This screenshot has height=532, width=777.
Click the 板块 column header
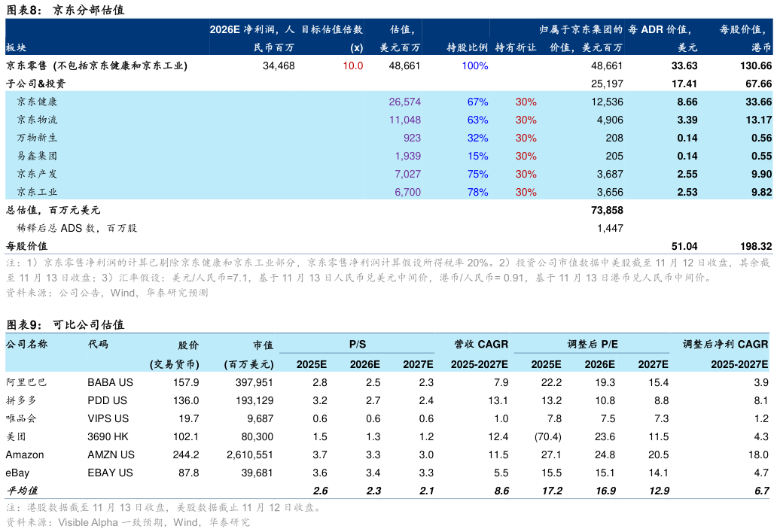click(15, 47)
